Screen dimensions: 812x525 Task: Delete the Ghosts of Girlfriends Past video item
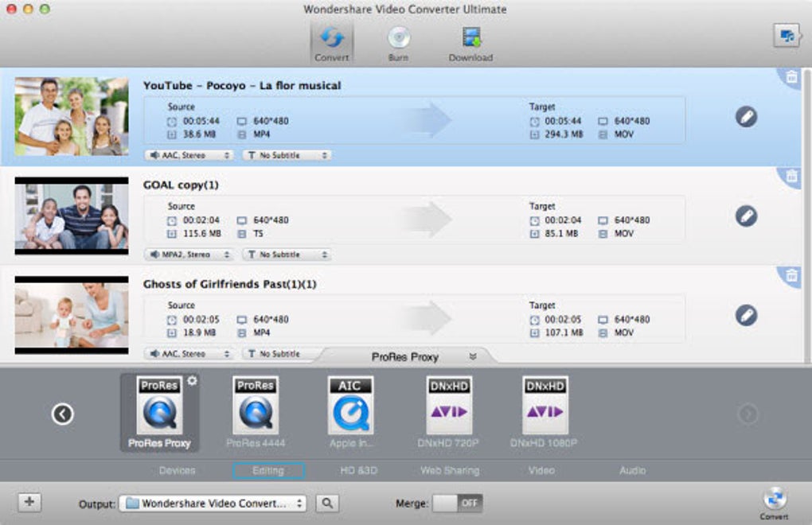tap(792, 276)
